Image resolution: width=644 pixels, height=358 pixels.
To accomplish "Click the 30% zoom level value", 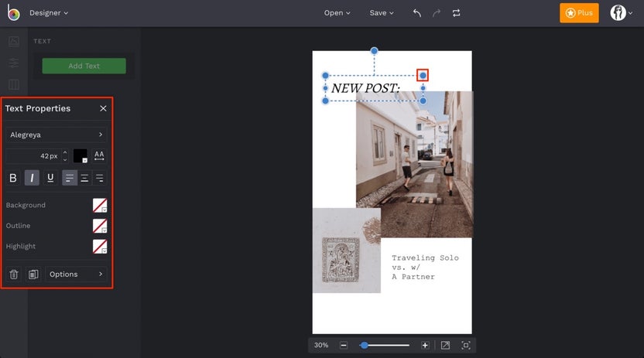I will tap(321, 346).
